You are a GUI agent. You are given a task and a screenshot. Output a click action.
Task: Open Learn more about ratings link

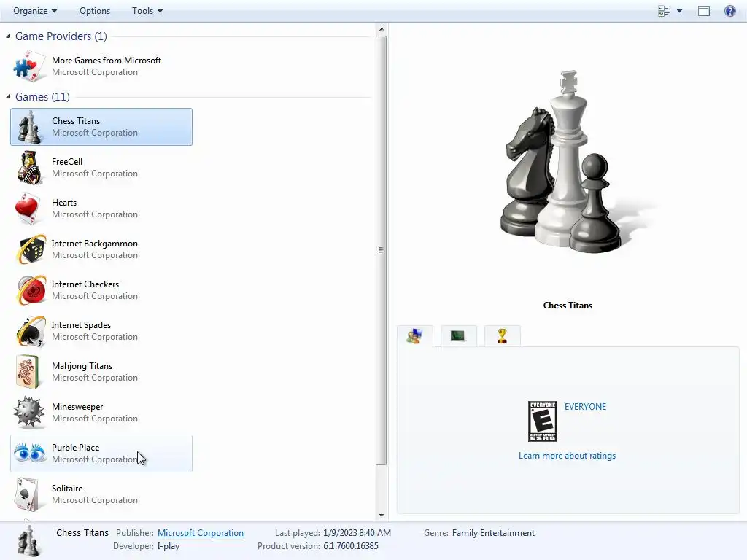(567, 456)
